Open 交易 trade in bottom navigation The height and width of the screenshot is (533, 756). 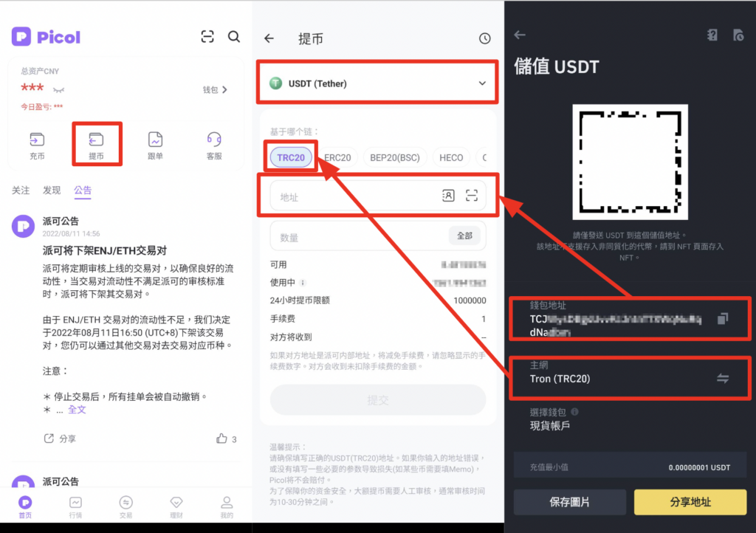pos(126,507)
